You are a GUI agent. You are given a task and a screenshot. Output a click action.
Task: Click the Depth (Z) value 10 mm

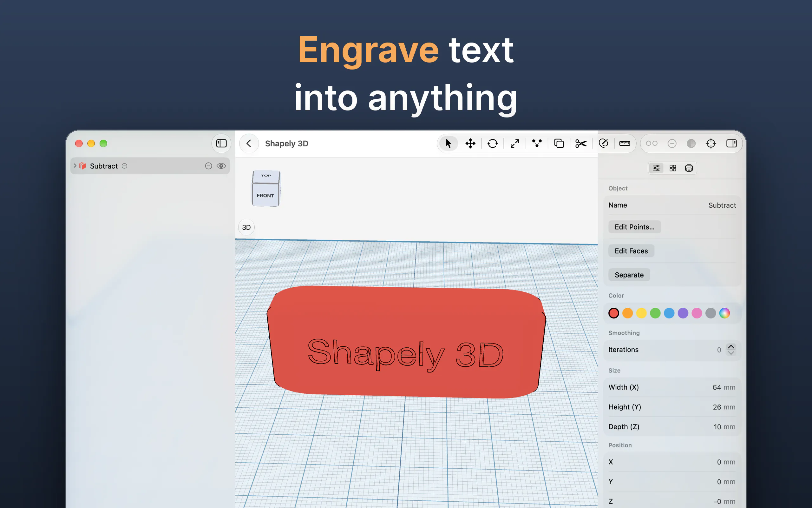coord(724,427)
